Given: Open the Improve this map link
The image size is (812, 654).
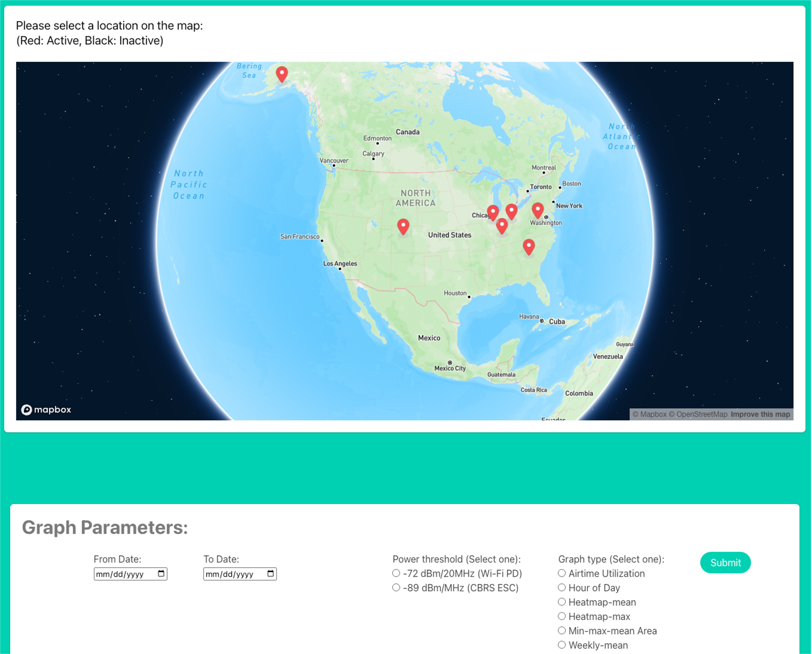Looking at the screenshot, I should pos(760,414).
